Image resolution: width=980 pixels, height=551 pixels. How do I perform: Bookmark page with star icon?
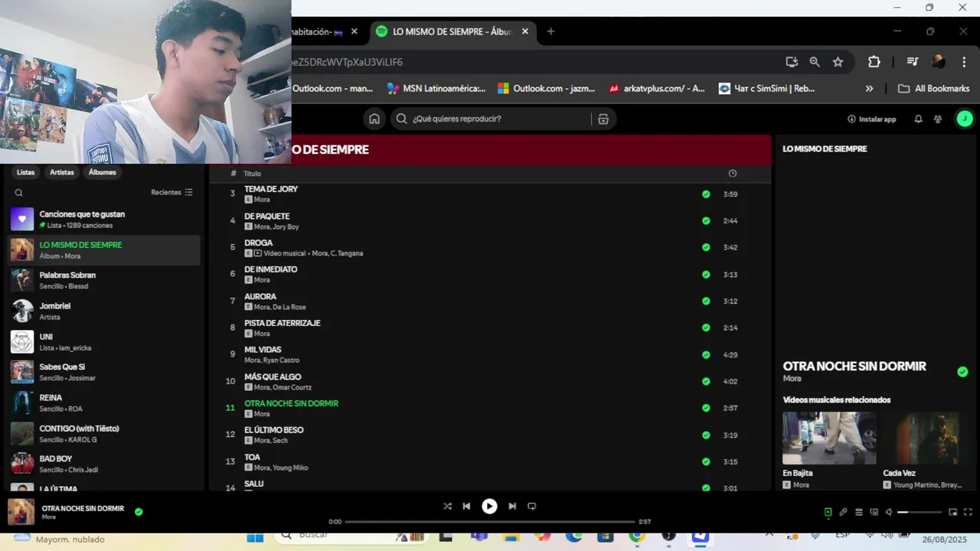pyautogui.click(x=838, y=62)
